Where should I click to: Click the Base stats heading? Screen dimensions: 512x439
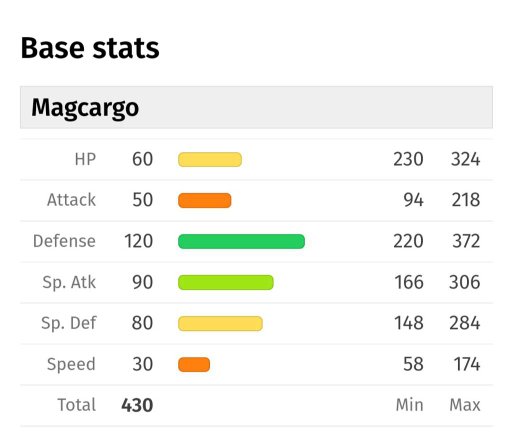pos(90,48)
